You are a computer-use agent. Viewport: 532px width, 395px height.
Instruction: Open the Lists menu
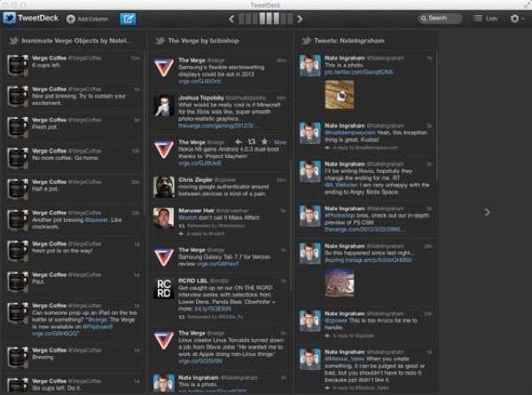coord(486,19)
